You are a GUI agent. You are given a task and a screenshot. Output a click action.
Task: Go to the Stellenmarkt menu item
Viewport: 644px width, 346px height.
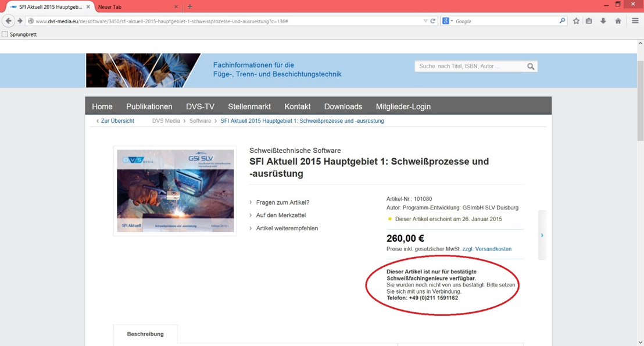click(249, 106)
